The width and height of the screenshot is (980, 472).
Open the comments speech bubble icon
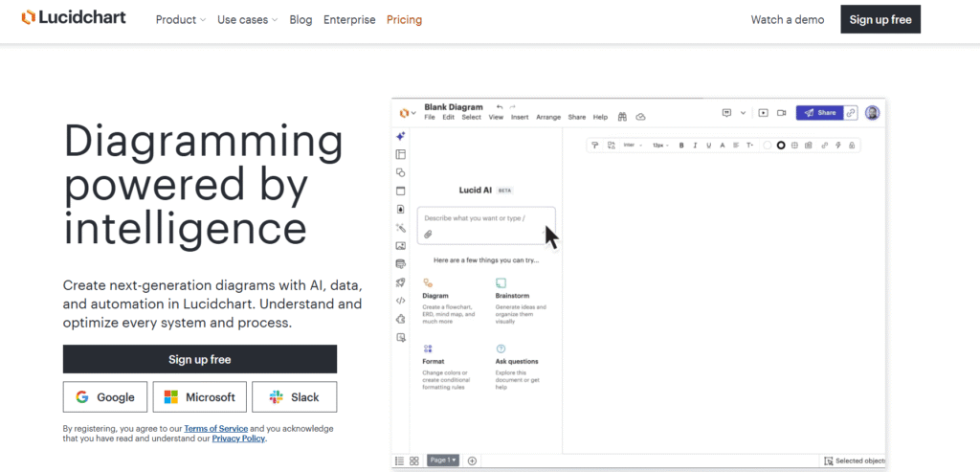(x=727, y=112)
